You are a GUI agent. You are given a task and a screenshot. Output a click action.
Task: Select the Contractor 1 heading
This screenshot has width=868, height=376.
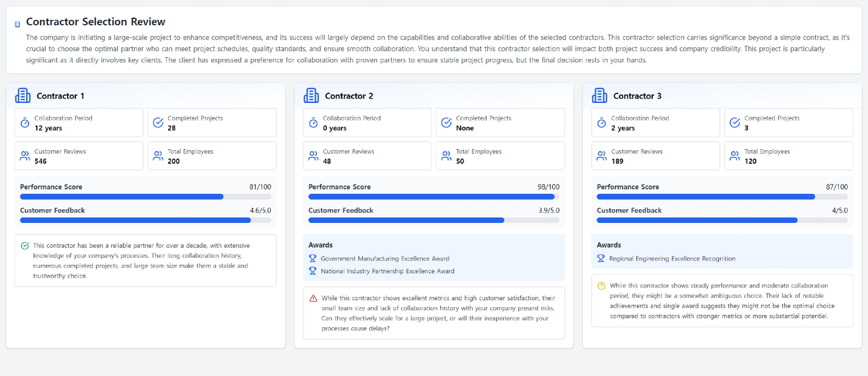point(61,96)
